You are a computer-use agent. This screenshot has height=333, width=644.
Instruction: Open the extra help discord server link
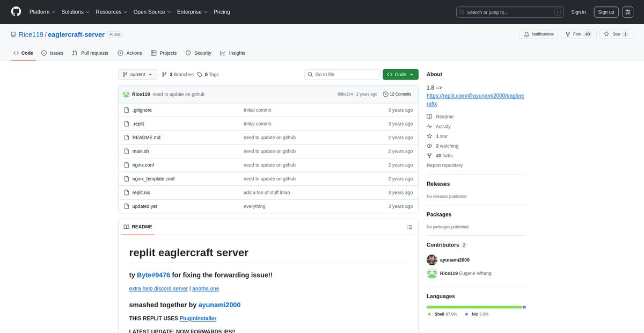(x=158, y=288)
